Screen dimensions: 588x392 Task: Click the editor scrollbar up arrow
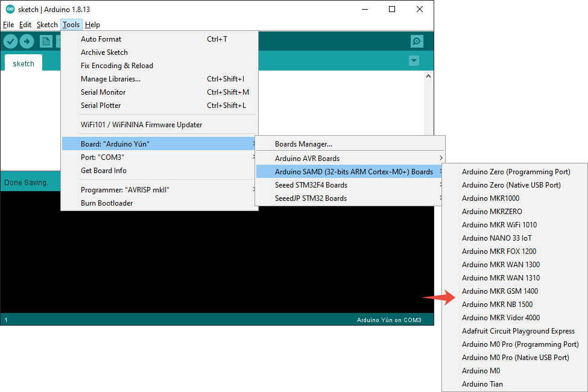coord(429,76)
